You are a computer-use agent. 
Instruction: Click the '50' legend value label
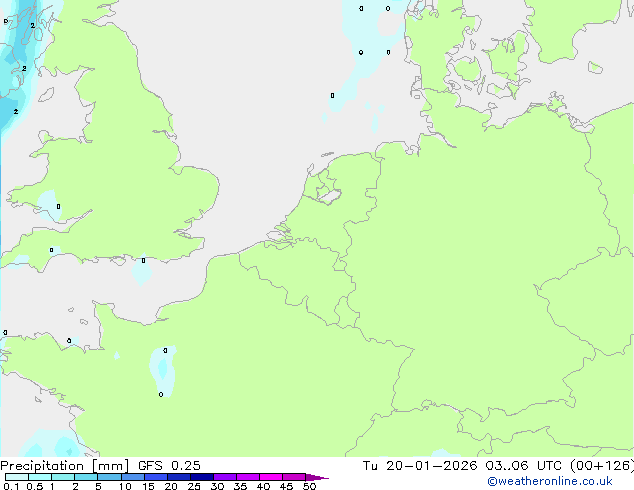click(309, 486)
